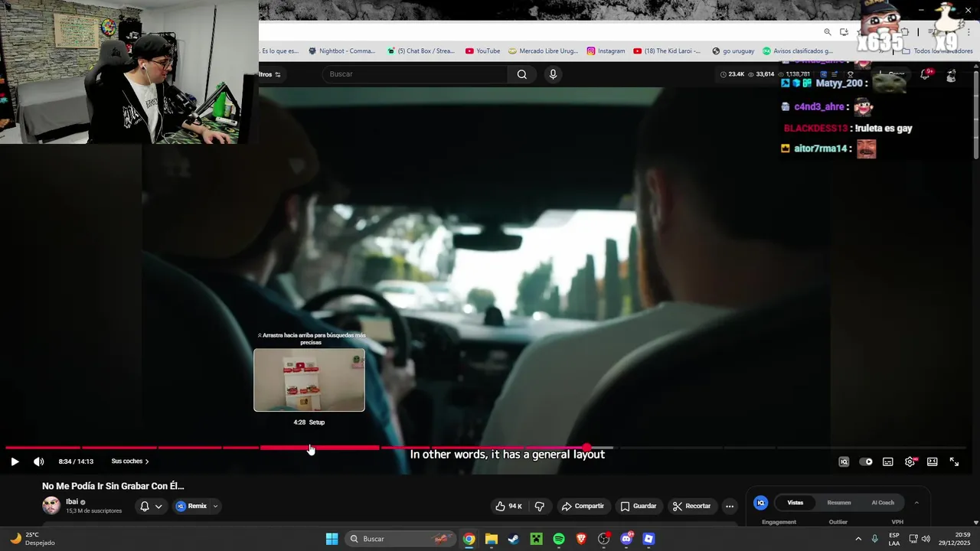Image resolution: width=980 pixels, height=551 pixels.
Task: Clip the video using Recortar
Action: coord(692,506)
